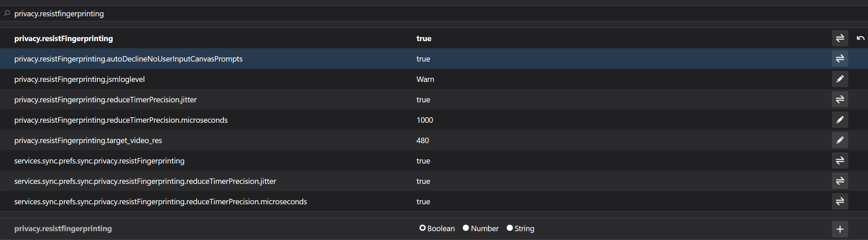Toggle autoDeclineNoUserInputCanvasPrompts preference
Image resolution: width=868 pixels, height=240 pixels.
pos(840,58)
